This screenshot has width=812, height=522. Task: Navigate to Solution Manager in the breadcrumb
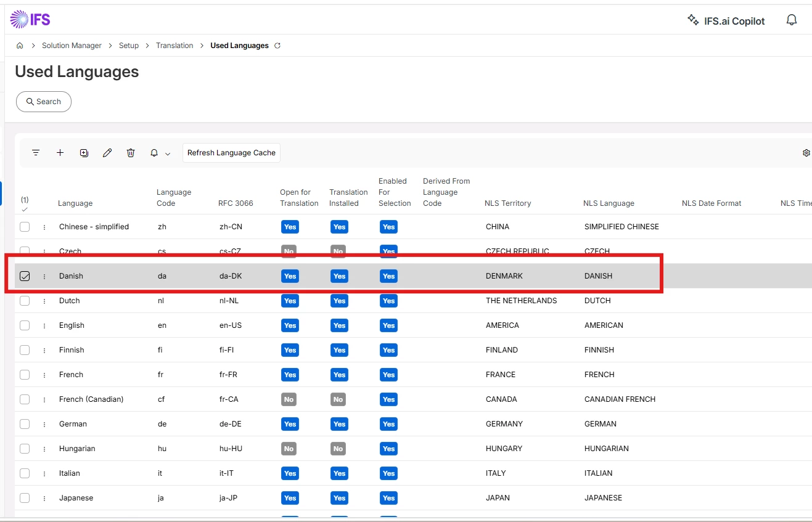click(72, 46)
